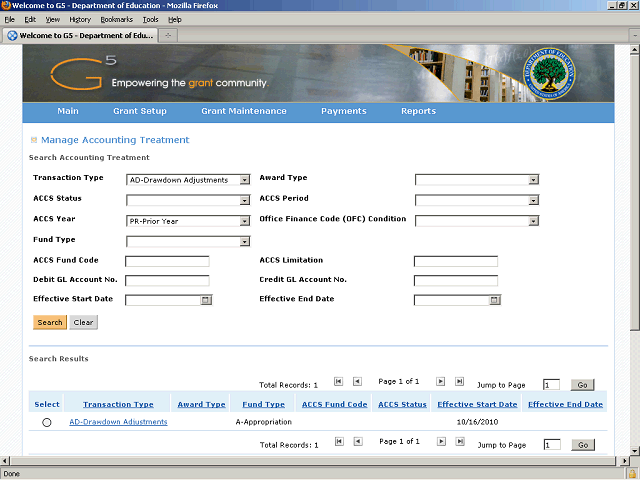Open Effective End Date calendar picker
The image size is (640, 480).
point(494,300)
